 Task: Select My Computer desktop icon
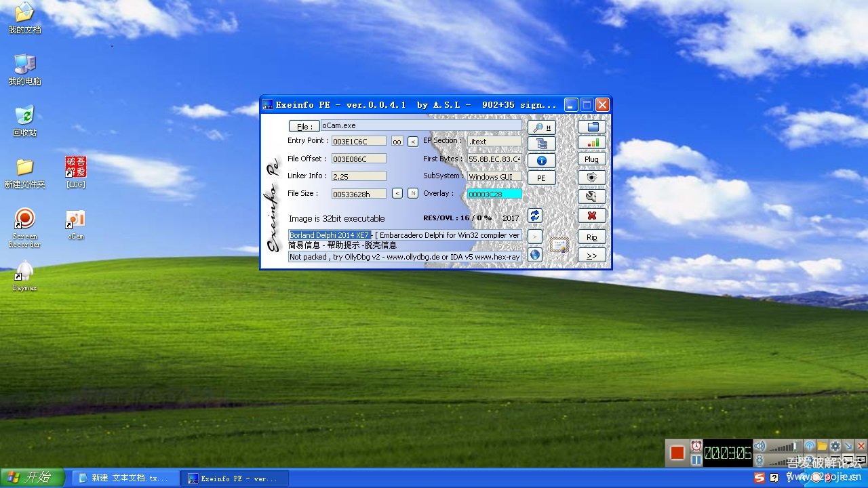[x=24, y=70]
